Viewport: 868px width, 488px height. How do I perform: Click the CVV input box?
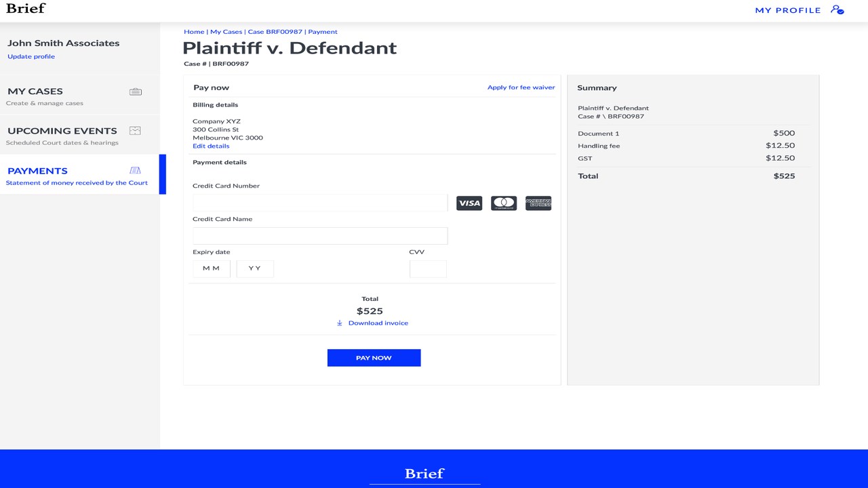tap(428, 269)
